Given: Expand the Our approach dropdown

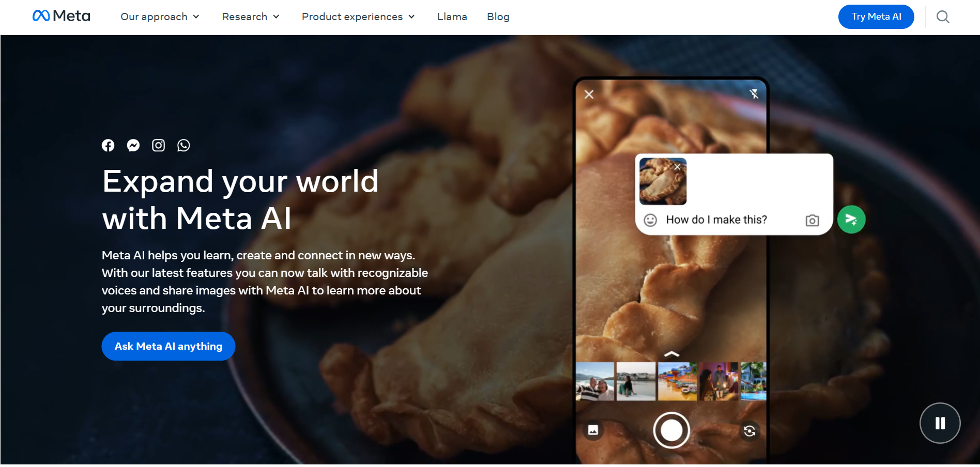Looking at the screenshot, I should pyautogui.click(x=160, y=17).
